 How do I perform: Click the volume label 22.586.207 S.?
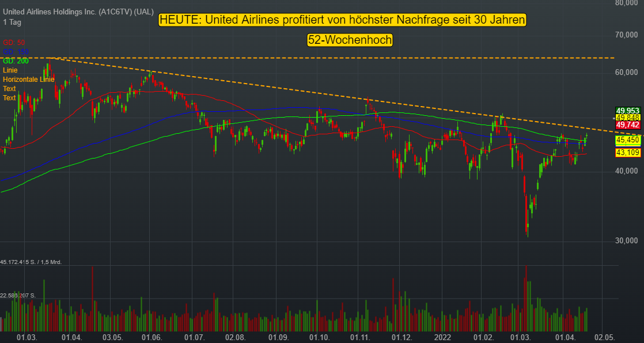18,295
